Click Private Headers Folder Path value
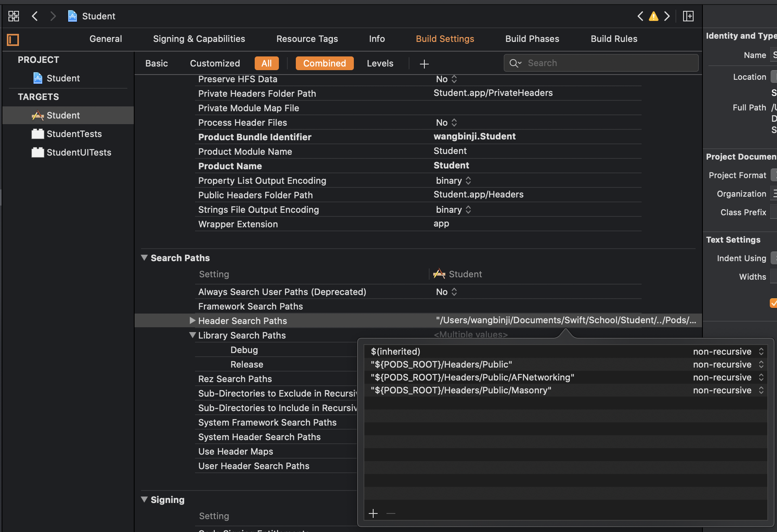The width and height of the screenshot is (777, 532). click(493, 93)
